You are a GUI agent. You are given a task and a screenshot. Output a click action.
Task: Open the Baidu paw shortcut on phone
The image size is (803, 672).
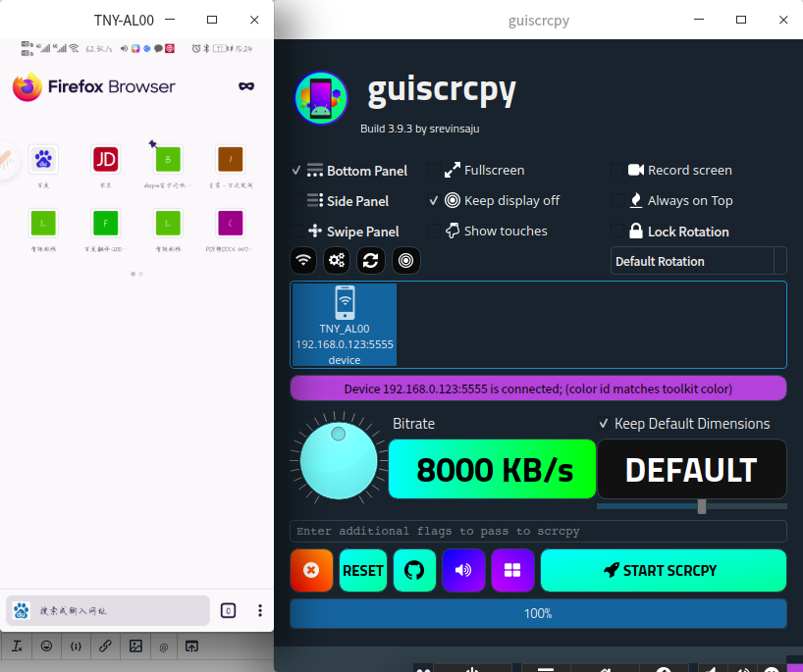tap(43, 159)
